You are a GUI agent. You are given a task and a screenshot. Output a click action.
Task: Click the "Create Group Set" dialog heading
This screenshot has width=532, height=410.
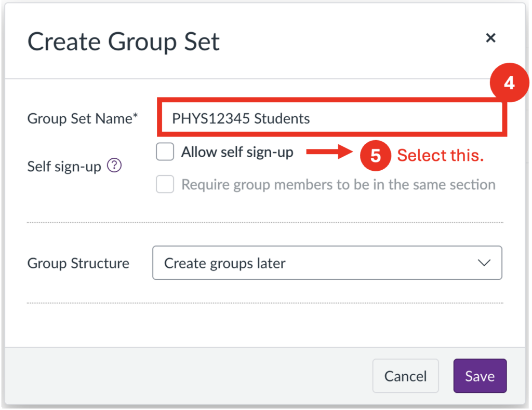124,42
